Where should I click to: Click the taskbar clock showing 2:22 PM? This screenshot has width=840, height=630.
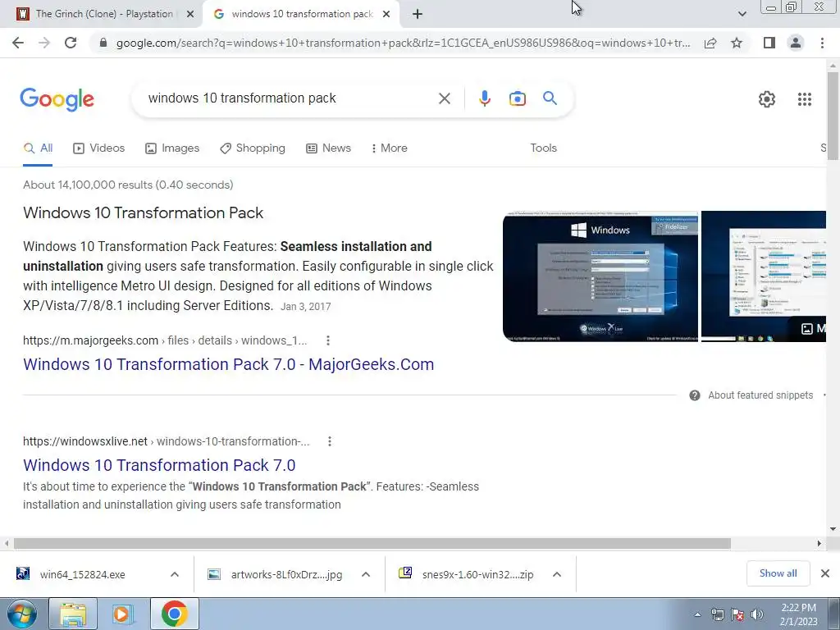point(798,614)
